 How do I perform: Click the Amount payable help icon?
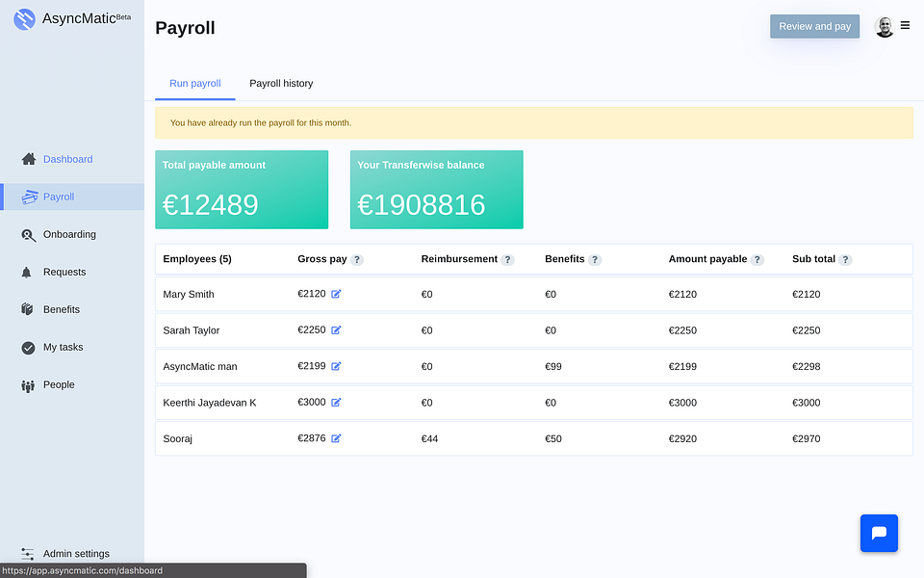click(757, 260)
